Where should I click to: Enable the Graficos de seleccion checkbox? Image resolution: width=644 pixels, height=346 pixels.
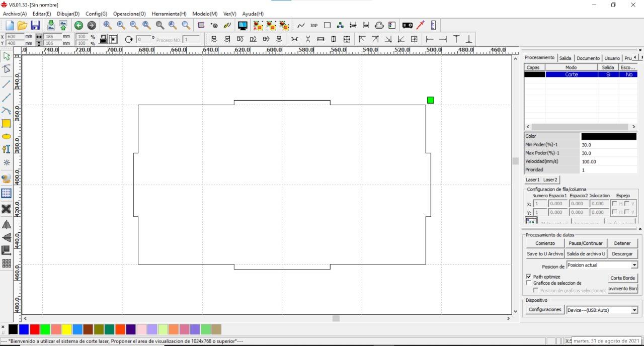pos(529,283)
